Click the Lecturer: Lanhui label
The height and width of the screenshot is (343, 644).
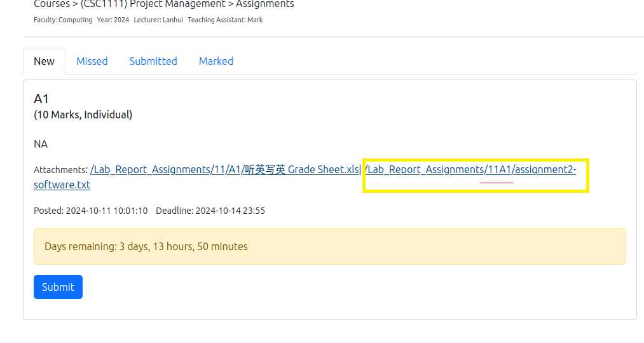[x=158, y=20]
